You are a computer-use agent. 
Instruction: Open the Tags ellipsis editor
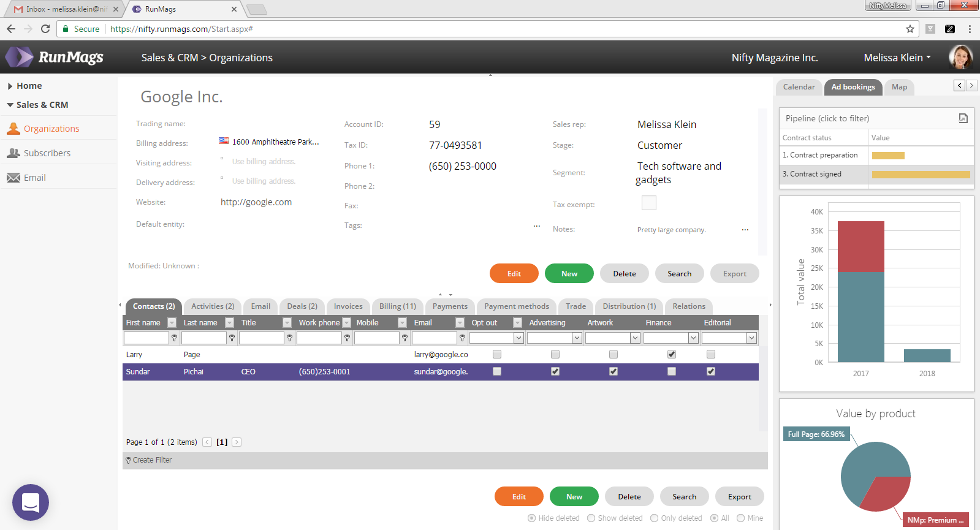pos(536,226)
